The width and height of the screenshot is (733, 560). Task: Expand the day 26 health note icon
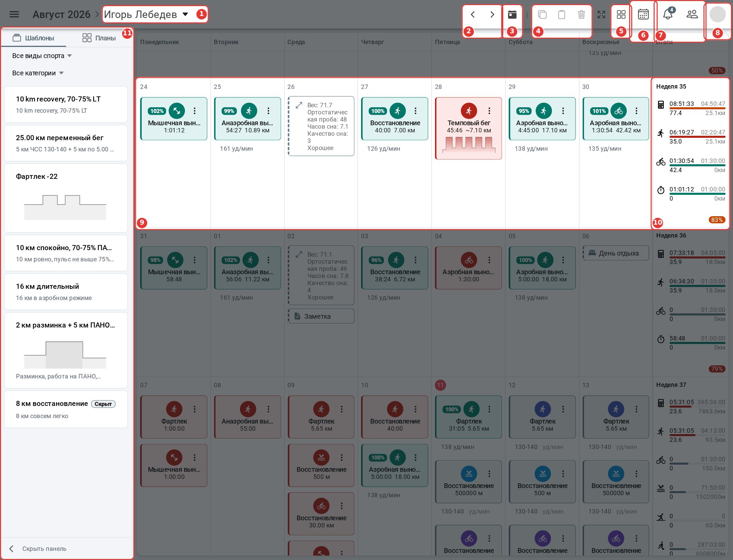point(299,106)
